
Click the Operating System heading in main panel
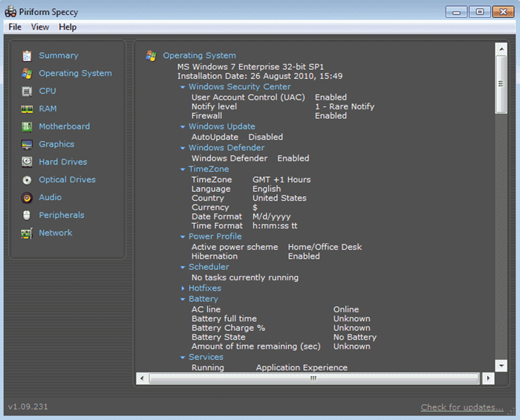(199, 56)
